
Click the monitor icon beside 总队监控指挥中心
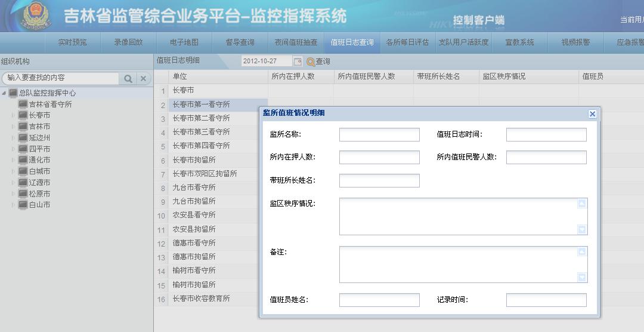pos(13,93)
